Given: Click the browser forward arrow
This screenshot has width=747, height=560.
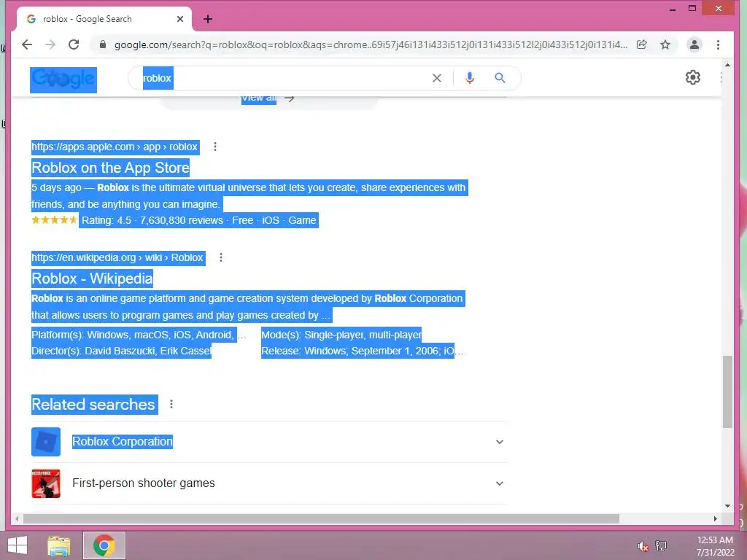Looking at the screenshot, I should coord(50,44).
